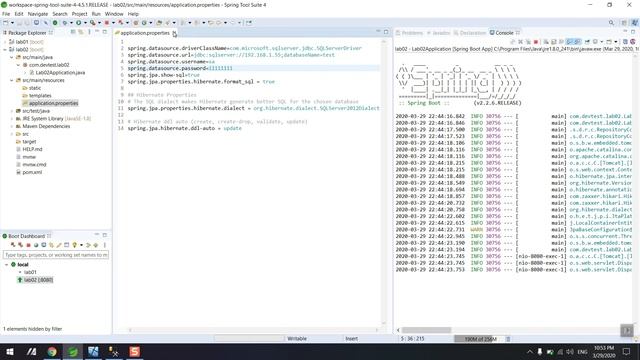
Task: Click Boot Dashboard lightbulb filter icon
Action: coord(74,245)
